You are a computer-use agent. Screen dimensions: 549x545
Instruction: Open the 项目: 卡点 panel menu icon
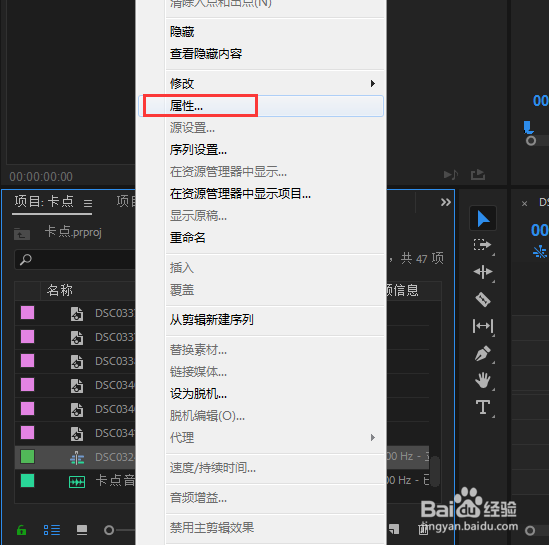point(88,203)
